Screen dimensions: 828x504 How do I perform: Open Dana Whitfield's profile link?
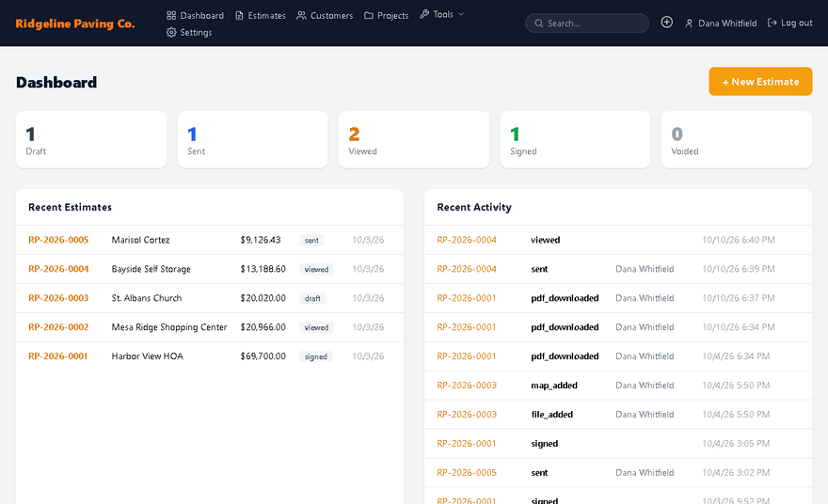(721, 24)
